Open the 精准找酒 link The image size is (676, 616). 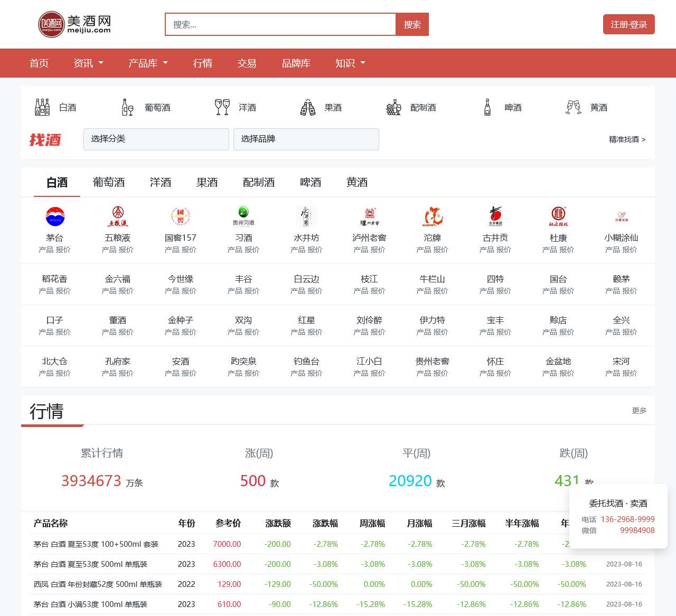tap(626, 139)
